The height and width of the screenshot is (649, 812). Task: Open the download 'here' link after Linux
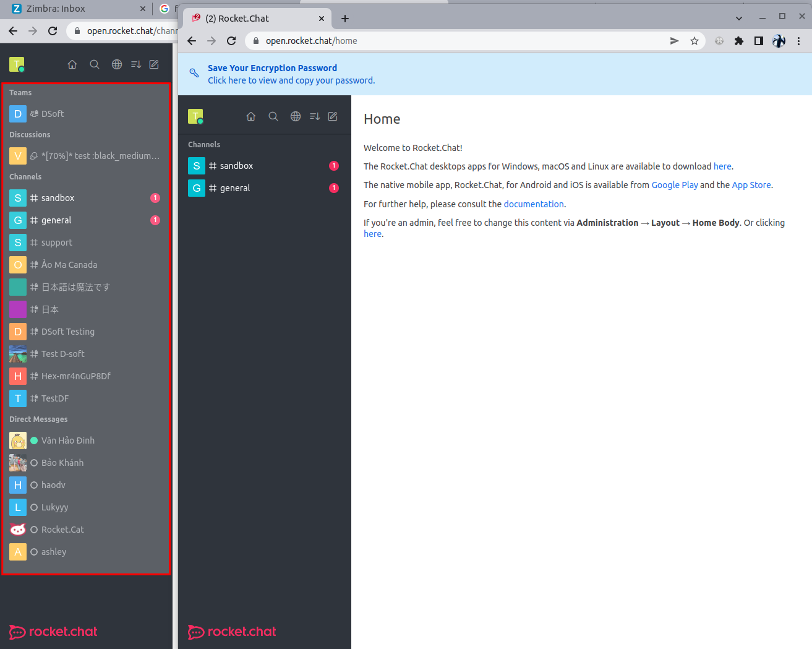(x=722, y=166)
